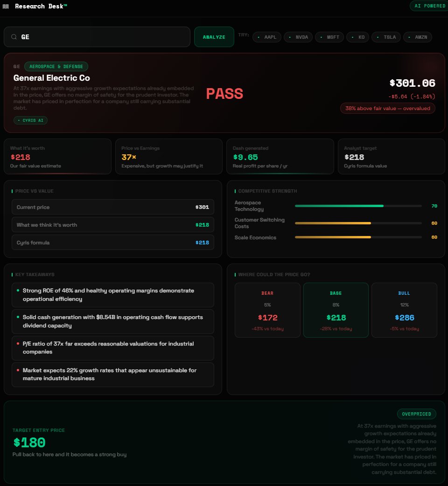
Task: Click the PASS verdict text
Action: pyautogui.click(x=224, y=94)
